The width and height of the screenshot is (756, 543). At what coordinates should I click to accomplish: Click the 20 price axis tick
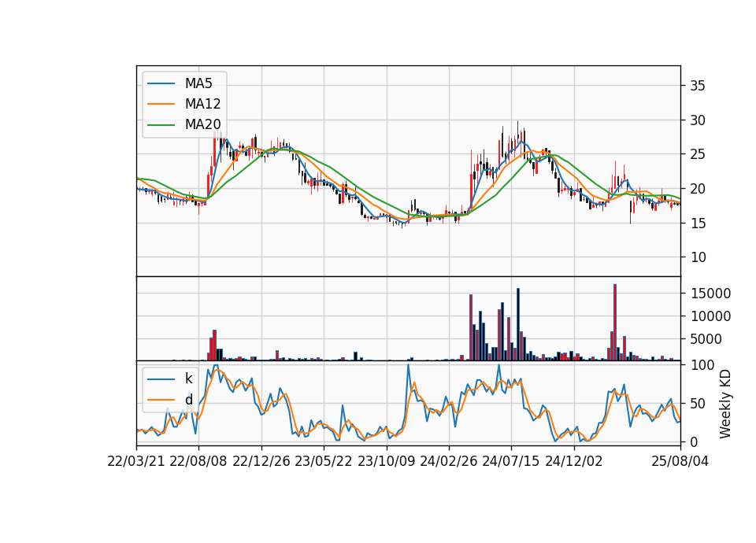pos(698,189)
